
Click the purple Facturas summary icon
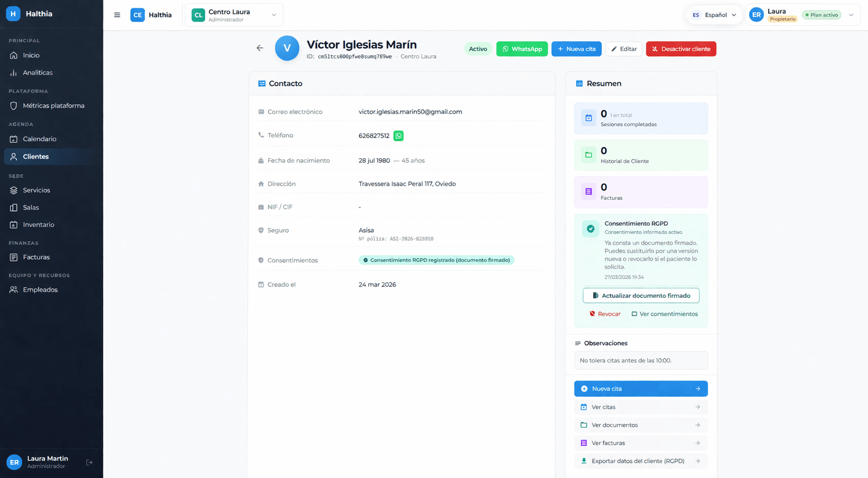click(x=588, y=192)
